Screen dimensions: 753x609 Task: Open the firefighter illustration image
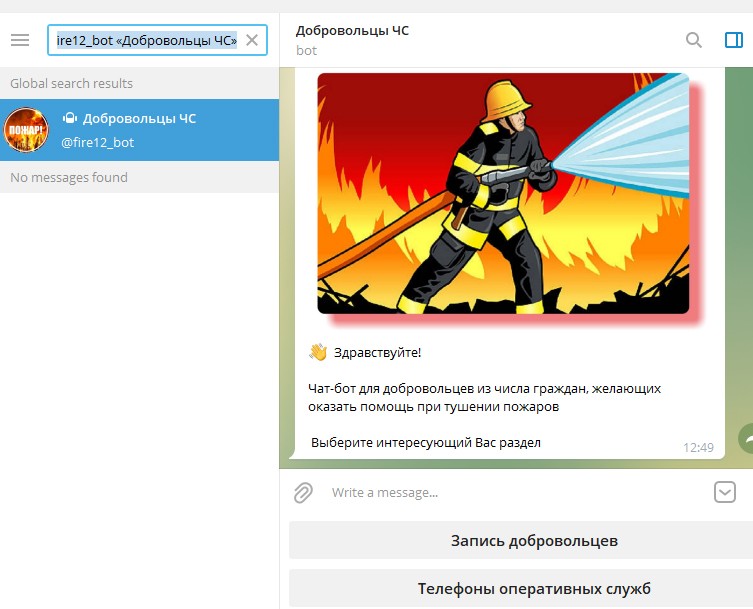(503, 193)
